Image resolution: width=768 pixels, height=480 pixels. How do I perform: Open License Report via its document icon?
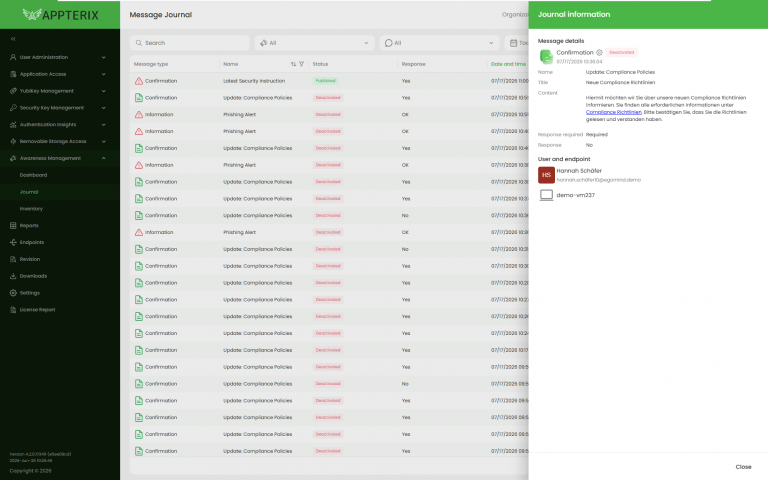point(13,310)
